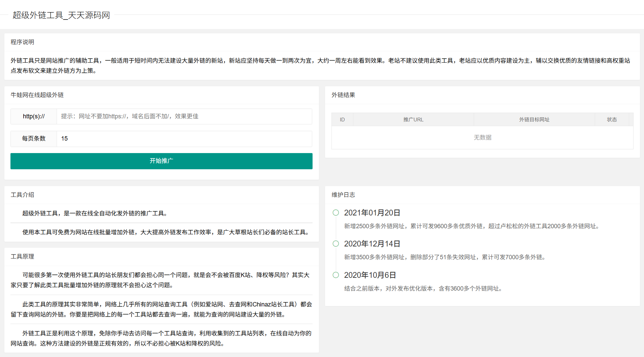The height and width of the screenshot is (357, 644).
Task: Click the 2020年12月14日 timeline circle marker
Action: [x=335, y=243]
